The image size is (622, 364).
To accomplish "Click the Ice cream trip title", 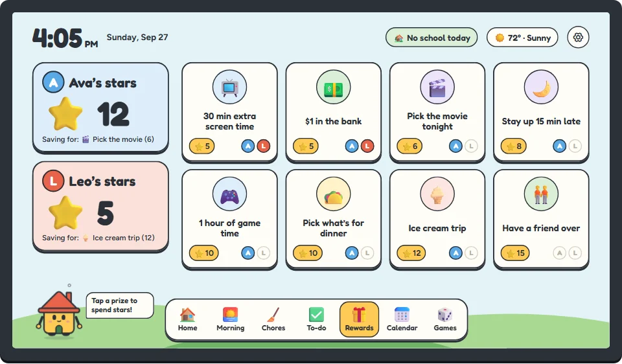I will coord(437,229).
